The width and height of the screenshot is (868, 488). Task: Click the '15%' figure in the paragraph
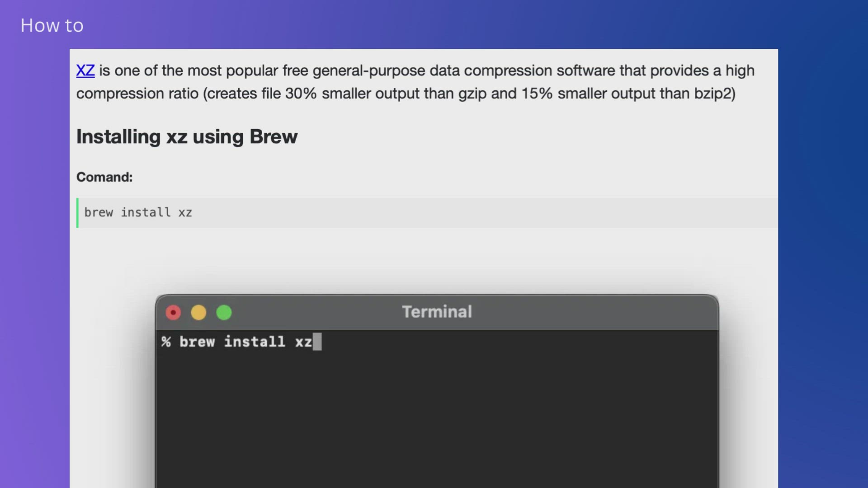[537, 94]
